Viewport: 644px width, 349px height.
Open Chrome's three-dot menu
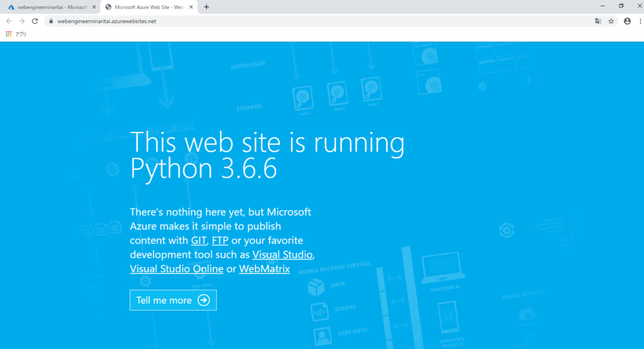click(640, 21)
